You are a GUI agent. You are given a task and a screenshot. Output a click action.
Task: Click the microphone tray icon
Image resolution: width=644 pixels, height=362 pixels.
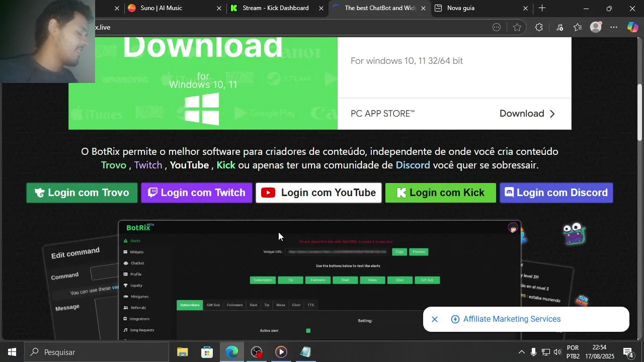click(533, 352)
